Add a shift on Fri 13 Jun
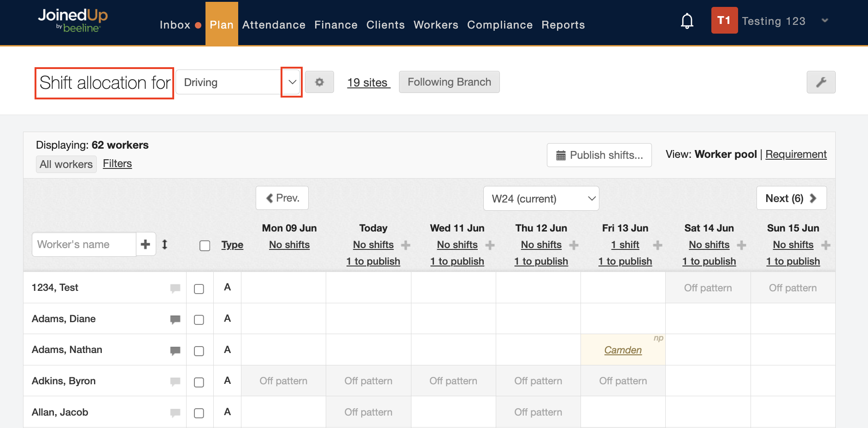 pyautogui.click(x=657, y=245)
